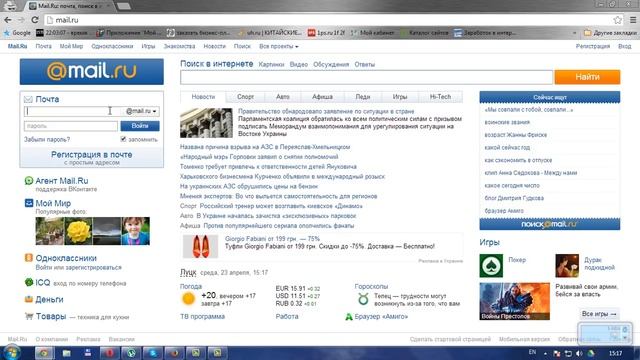Open the Покер spade game icon
The width and height of the screenshot is (640, 360).
(491, 265)
